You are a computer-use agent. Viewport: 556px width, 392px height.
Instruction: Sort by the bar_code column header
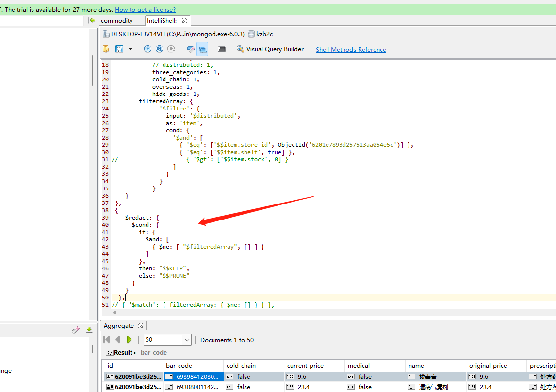193,365
